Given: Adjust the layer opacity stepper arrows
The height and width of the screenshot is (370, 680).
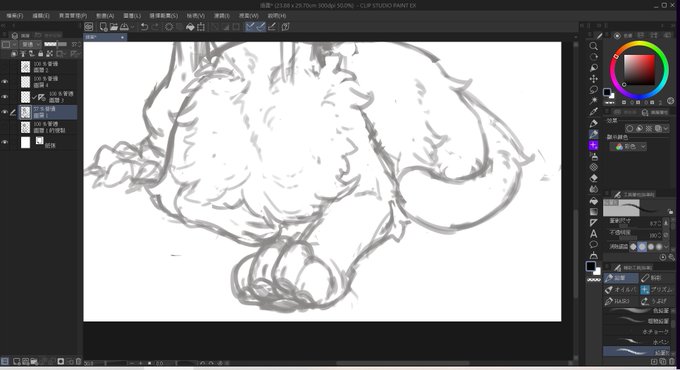Looking at the screenshot, I should tap(80, 44).
